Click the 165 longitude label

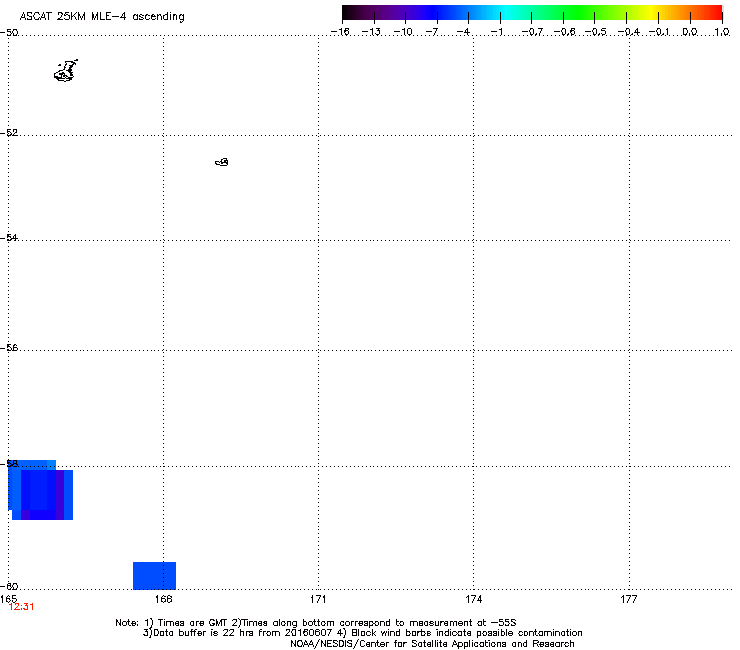(8, 599)
